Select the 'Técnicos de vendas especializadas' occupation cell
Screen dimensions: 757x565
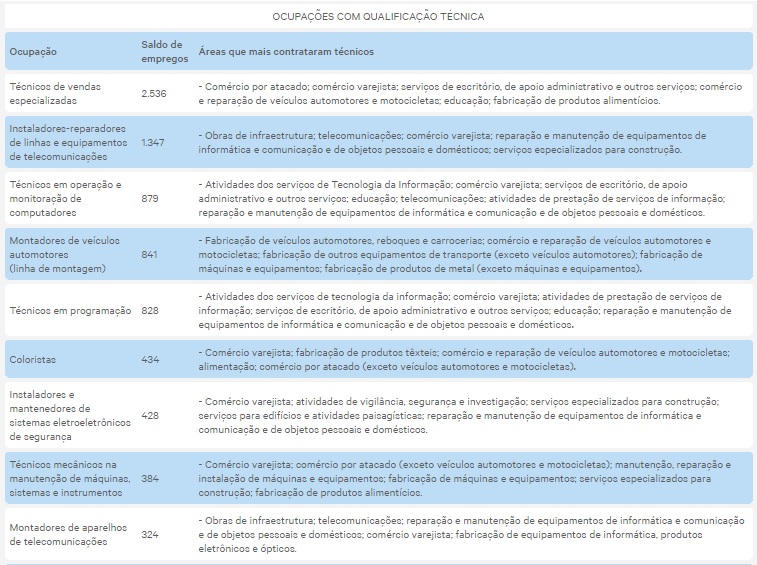tap(55, 94)
